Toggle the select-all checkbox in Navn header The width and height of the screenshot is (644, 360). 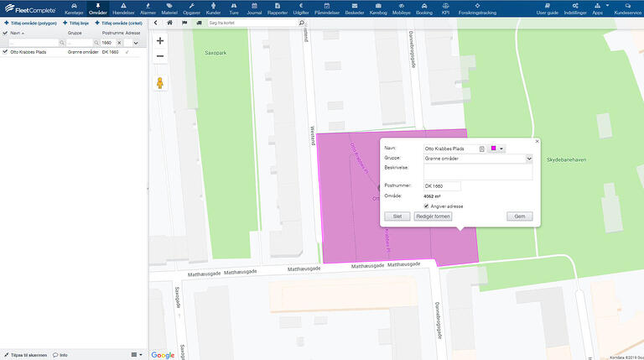pos(5,33)
